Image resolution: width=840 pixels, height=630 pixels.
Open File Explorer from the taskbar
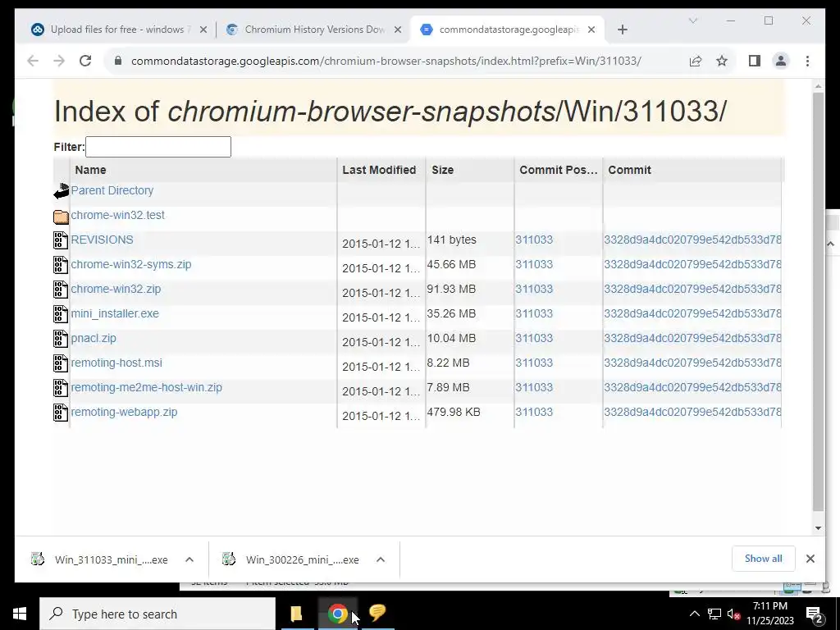pos(296,614)
